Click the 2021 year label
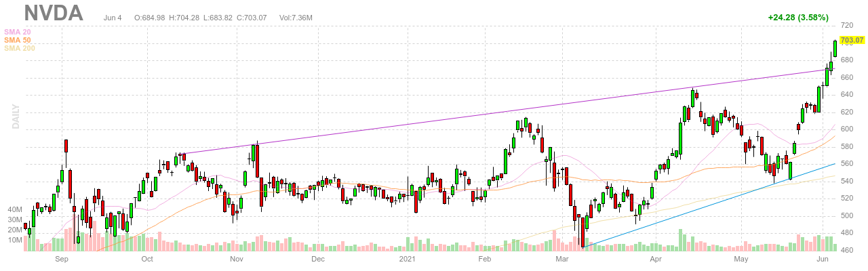Viewport: 868px width, 271px height. pos(407,259)
